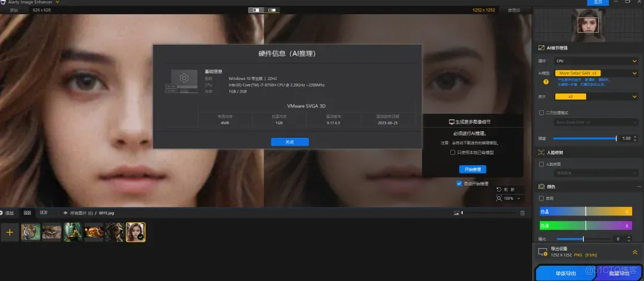Screen dimensions: 644x281
Task: Click the yellow plus tile to add images
Action: (x=10, y=232)
